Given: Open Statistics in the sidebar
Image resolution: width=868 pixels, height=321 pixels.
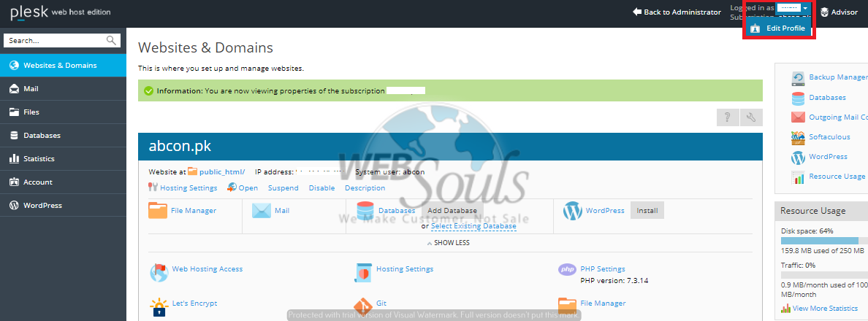Looking at the screenshot, I should (x=63, y=158).
